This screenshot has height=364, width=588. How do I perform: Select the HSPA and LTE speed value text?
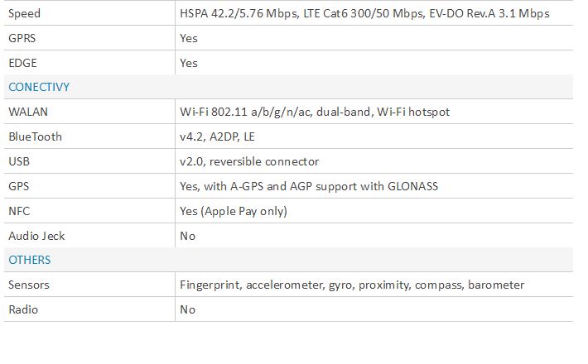364,14
